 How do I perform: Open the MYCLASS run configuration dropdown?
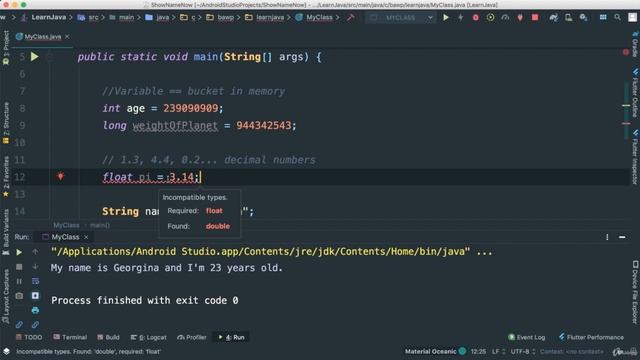click(400, 18)
